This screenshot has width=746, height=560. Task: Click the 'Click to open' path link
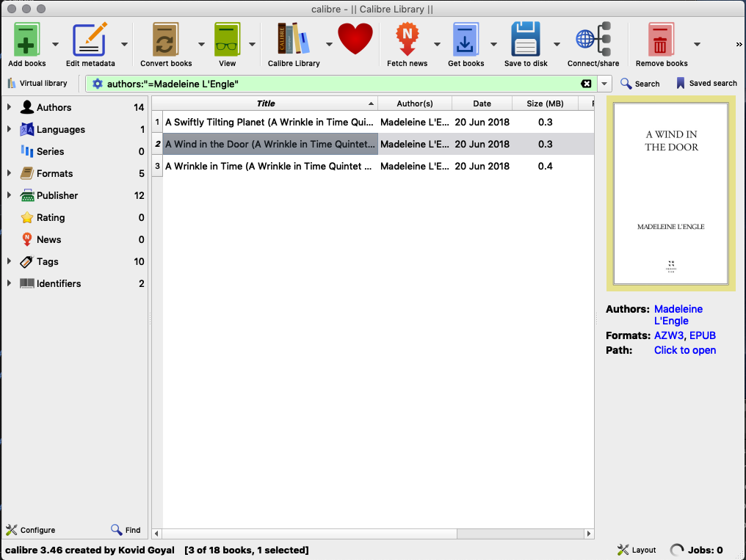click(x=684, y=350)
